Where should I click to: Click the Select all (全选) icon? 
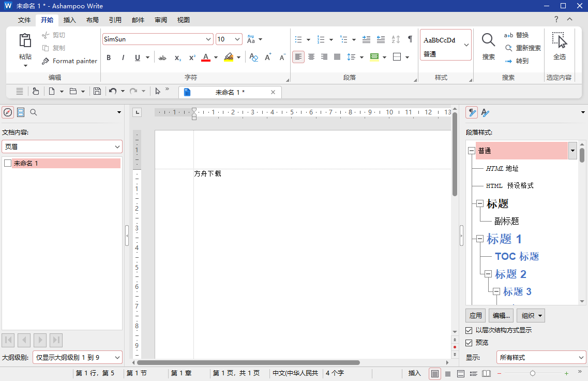[x=559, y=40]
